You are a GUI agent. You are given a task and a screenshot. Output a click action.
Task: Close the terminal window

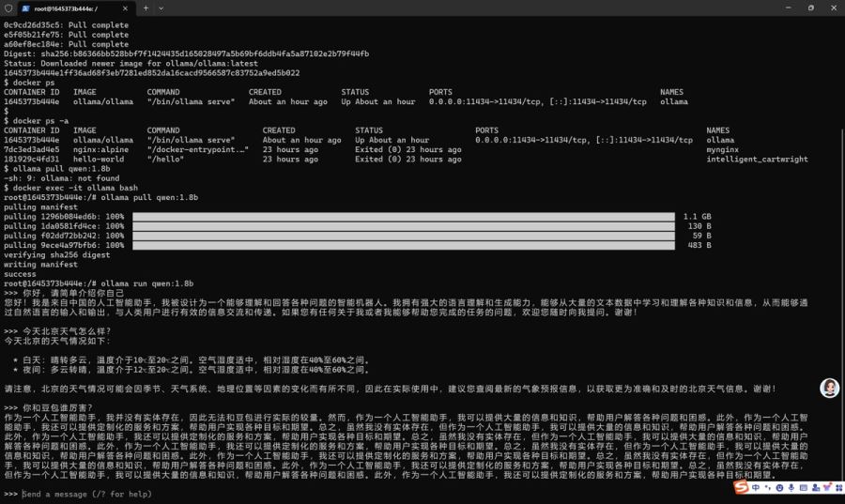point(834,8)
